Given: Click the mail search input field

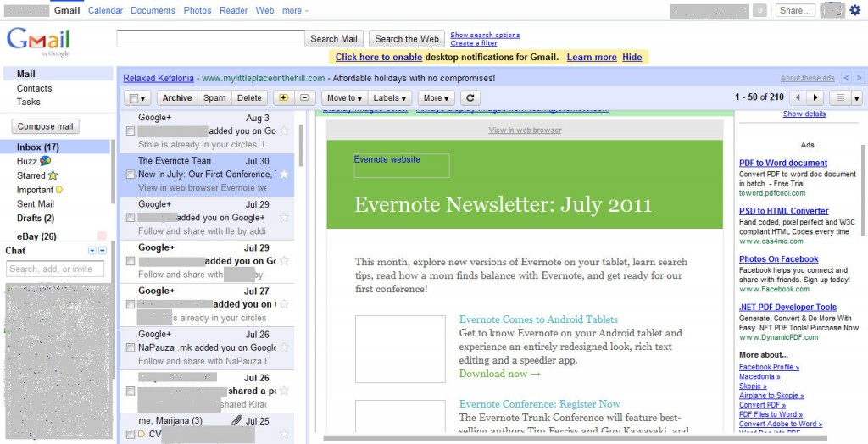Looking at the screenshot, I should click(210, 39).
